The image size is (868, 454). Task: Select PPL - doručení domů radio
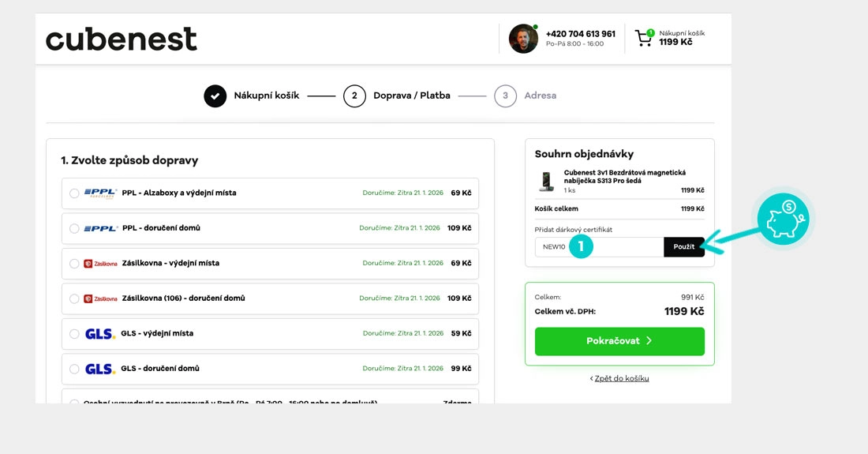pyautogui.click(x=74, y=228)
